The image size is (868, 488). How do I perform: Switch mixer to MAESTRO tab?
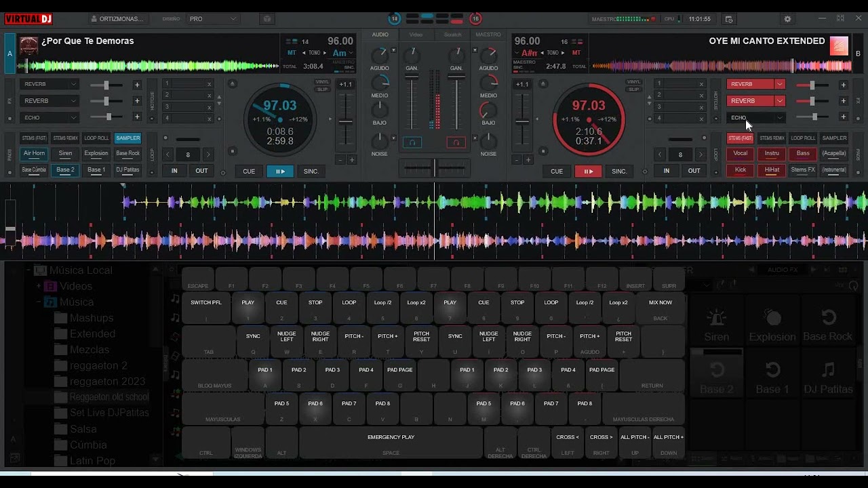click(x=488, y=35)
